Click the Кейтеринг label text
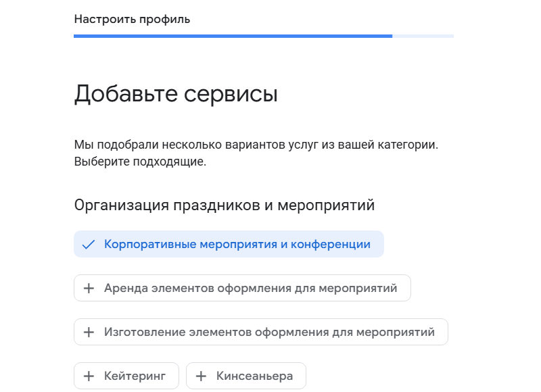The height and width of the screenshot is (392, 541). click(135, 376)
